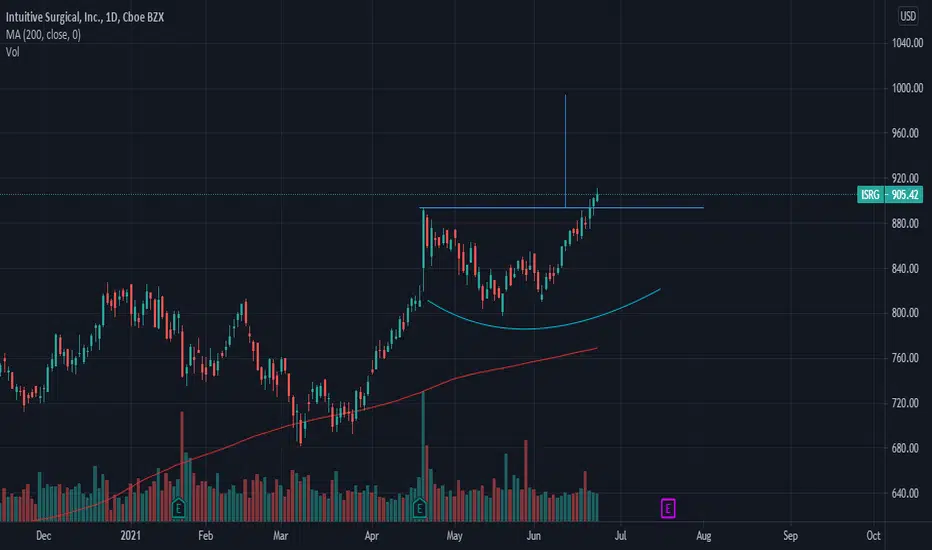
Task: Open the USD currency selector
Action: pyautogui.click(x=908, y=16)
